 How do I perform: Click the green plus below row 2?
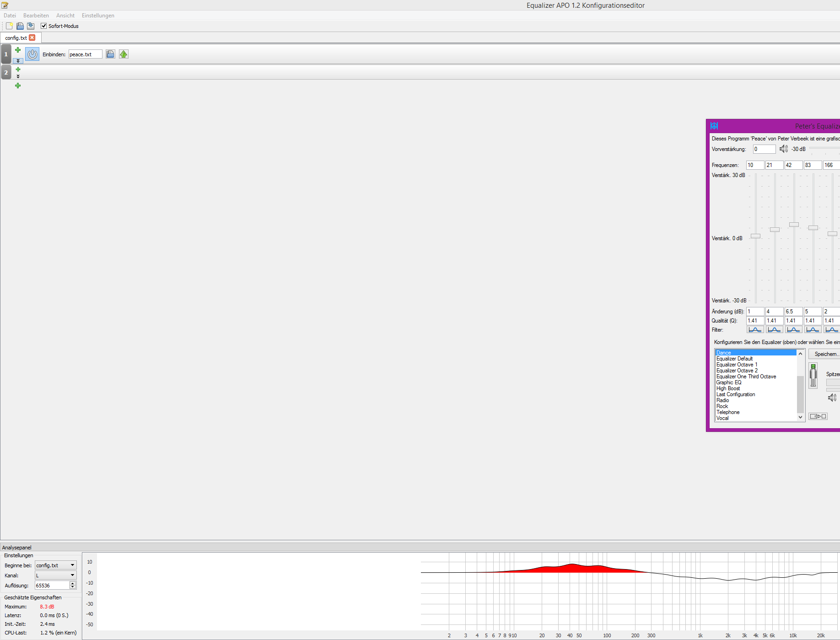[18, 86]
